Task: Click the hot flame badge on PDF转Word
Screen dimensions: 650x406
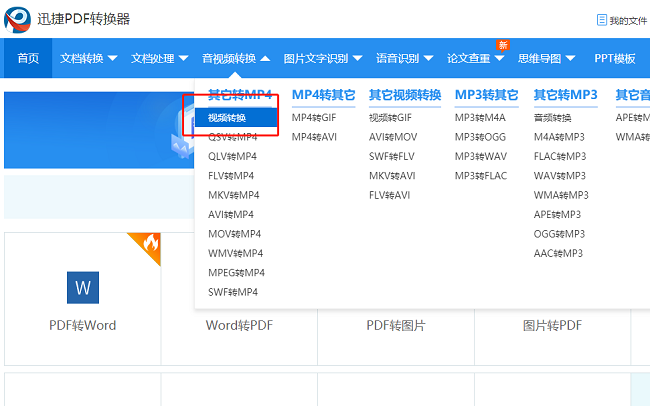Action: click(149, 244)
